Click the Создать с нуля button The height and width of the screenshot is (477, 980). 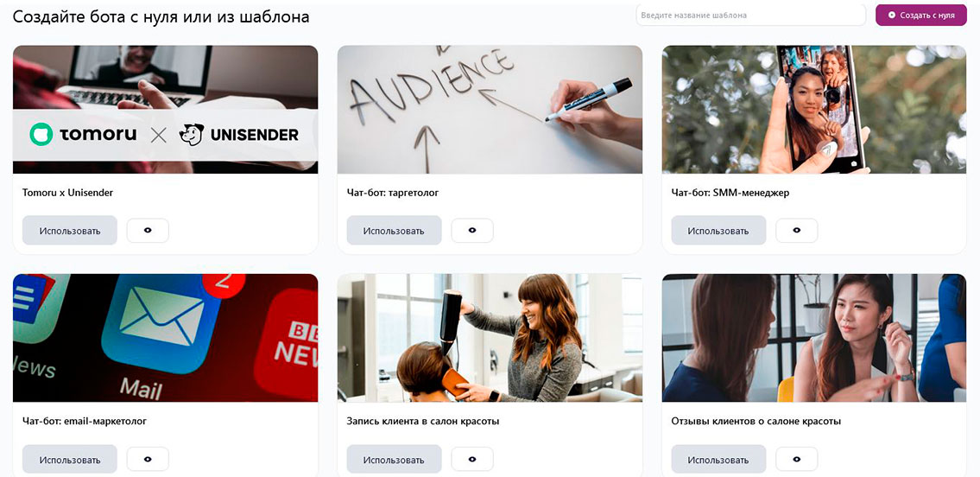click(921, 15)
